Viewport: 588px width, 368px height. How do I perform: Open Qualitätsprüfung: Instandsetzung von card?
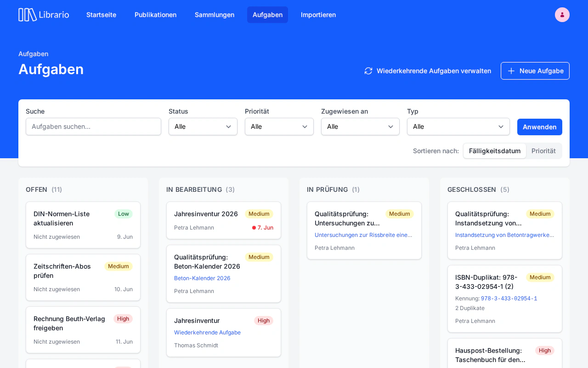tap(505, 230)
